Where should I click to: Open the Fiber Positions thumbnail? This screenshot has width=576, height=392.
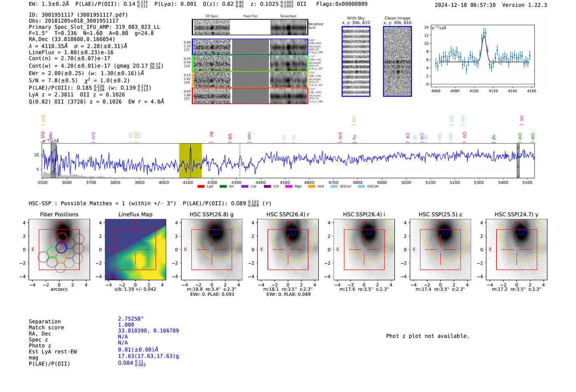click(59, 250)
